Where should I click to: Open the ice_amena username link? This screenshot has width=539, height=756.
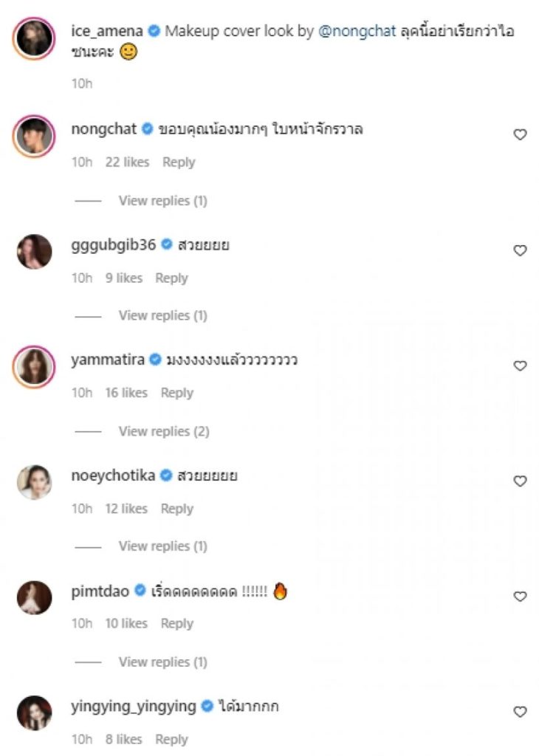pyautogui.click(x=107, y=32)
